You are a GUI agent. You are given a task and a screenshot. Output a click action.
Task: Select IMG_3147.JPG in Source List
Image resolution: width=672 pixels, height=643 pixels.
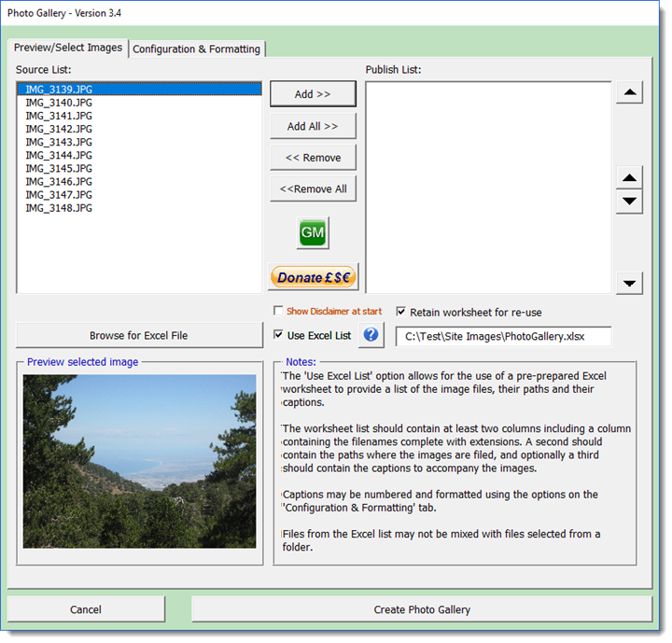pyautogui.click(x=140, y=195)
